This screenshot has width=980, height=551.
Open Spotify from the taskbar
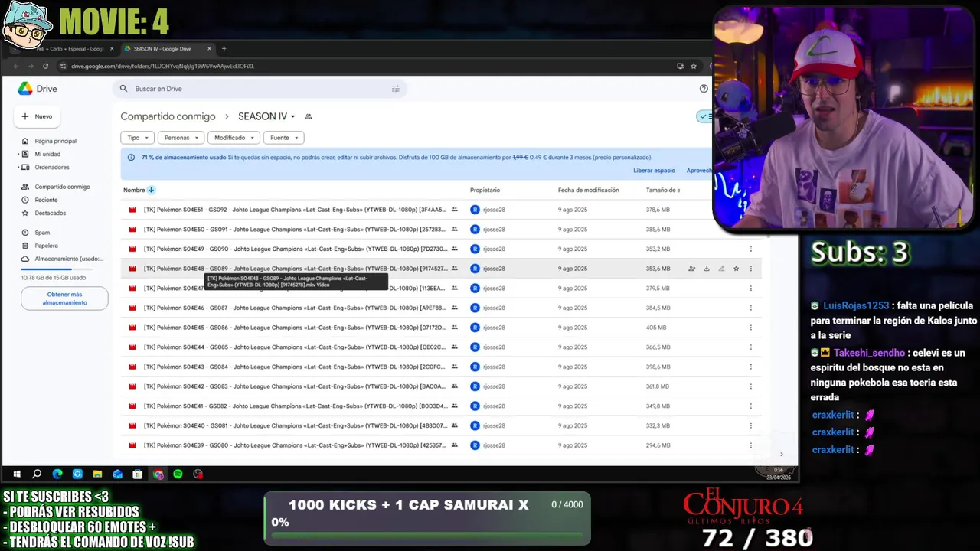tap(178, 474)
